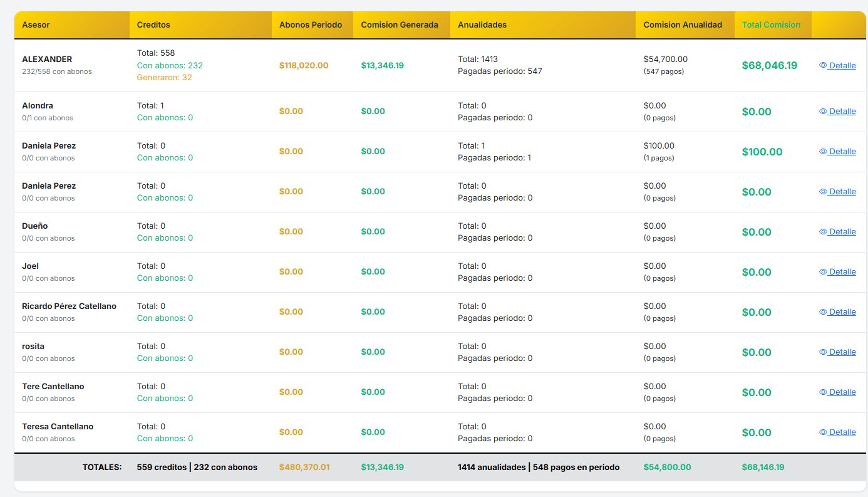Image resolution: width=868 pixels, height=497 pixels.
Task: Click the eye icon in ALEXANDER's row
Action: 823,65
